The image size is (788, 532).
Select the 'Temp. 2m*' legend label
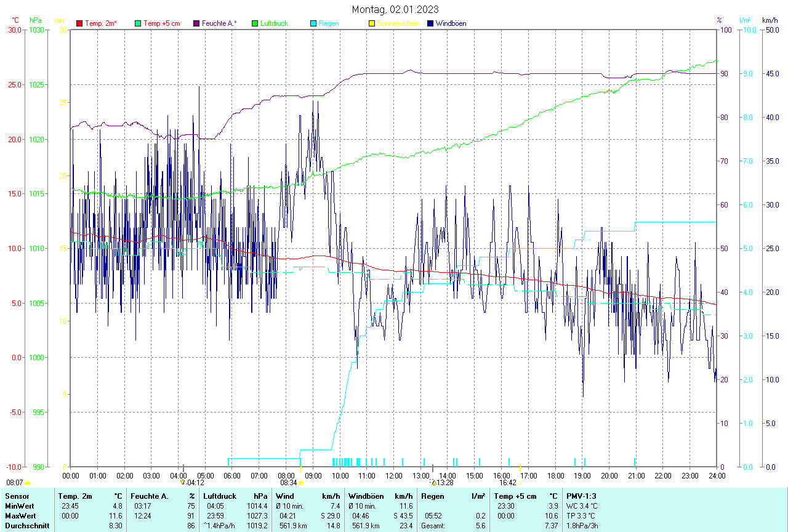pos(101,24)
